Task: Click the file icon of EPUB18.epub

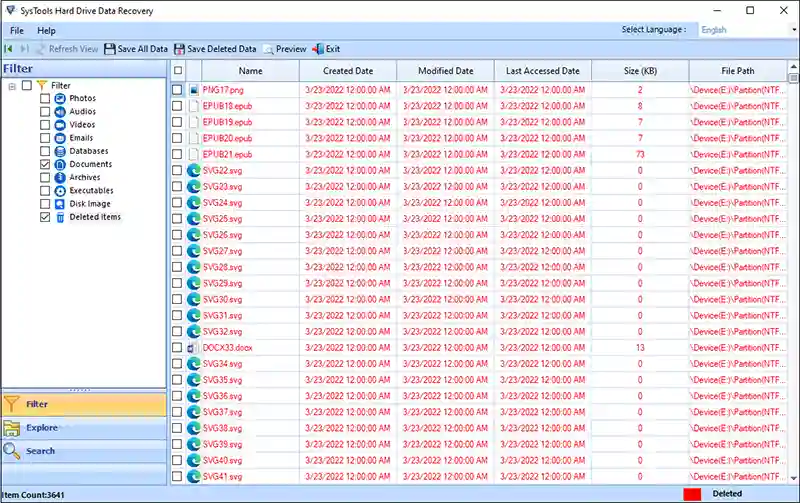Action: (194, 106)
